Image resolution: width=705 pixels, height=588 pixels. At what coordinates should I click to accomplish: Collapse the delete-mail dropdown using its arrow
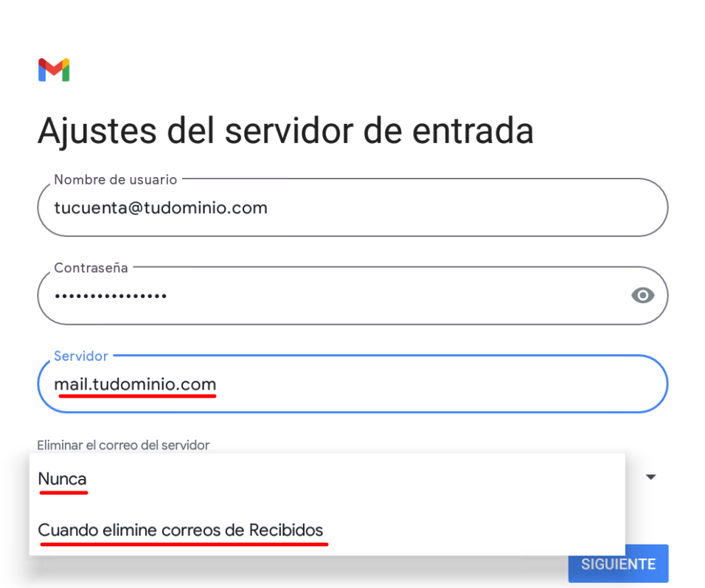[x=650, y=477]
